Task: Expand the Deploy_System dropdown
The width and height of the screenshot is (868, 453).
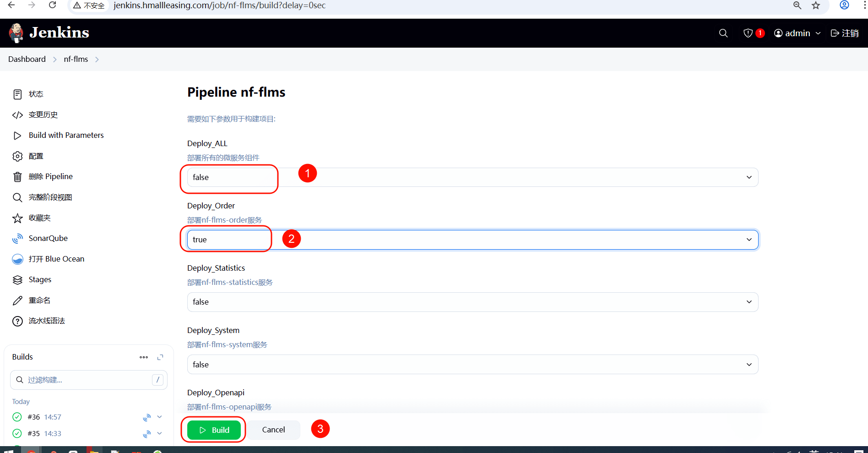Action: point(472,365)
